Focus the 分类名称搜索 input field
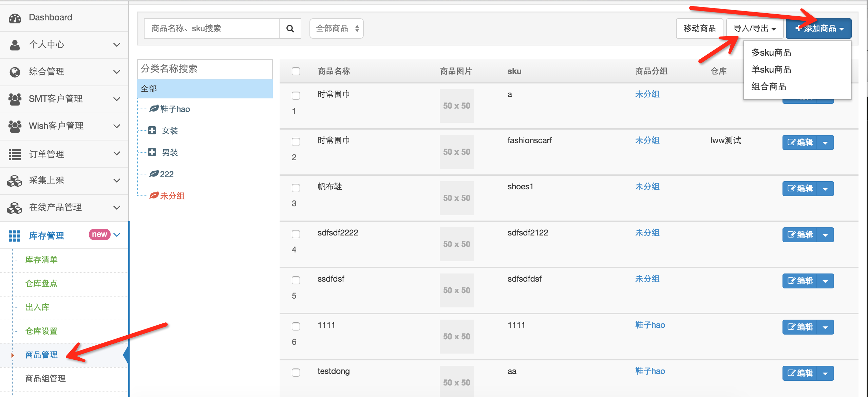 [205, 69]
